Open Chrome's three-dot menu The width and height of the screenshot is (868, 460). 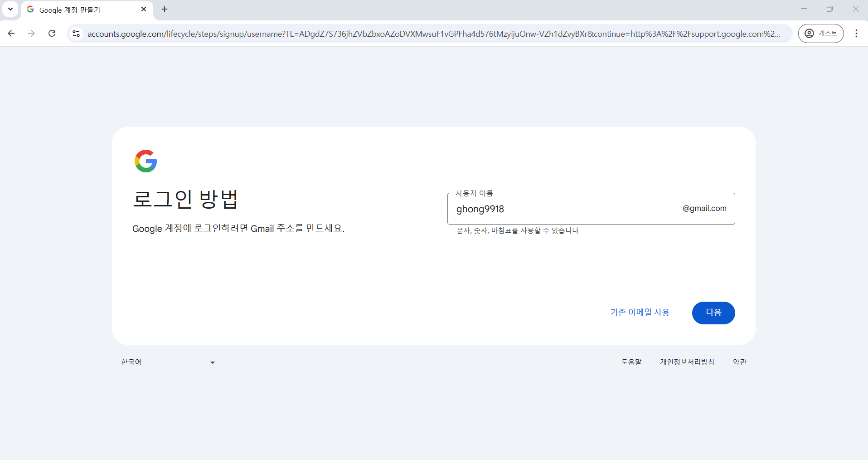pyautogui.click(x=856, y=33)
